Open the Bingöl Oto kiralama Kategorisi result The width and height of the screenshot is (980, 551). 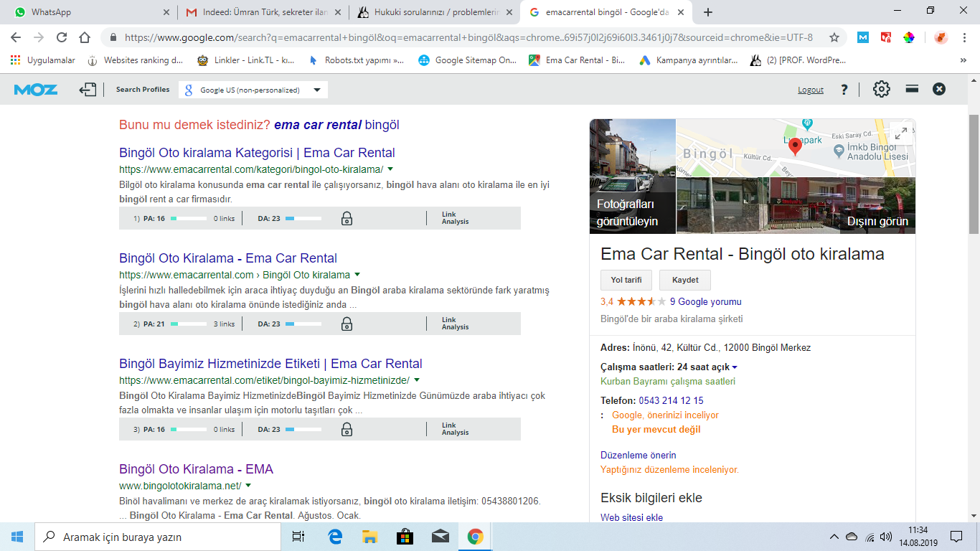[257, 153]
